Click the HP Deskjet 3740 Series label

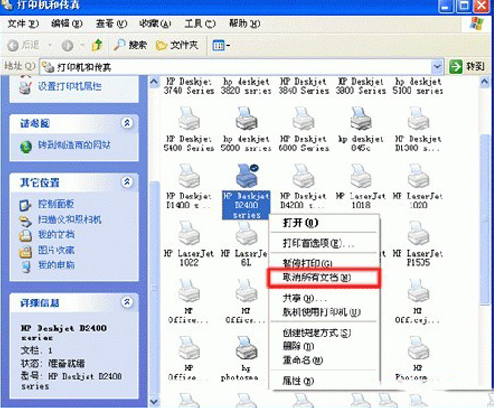point(189,86)
